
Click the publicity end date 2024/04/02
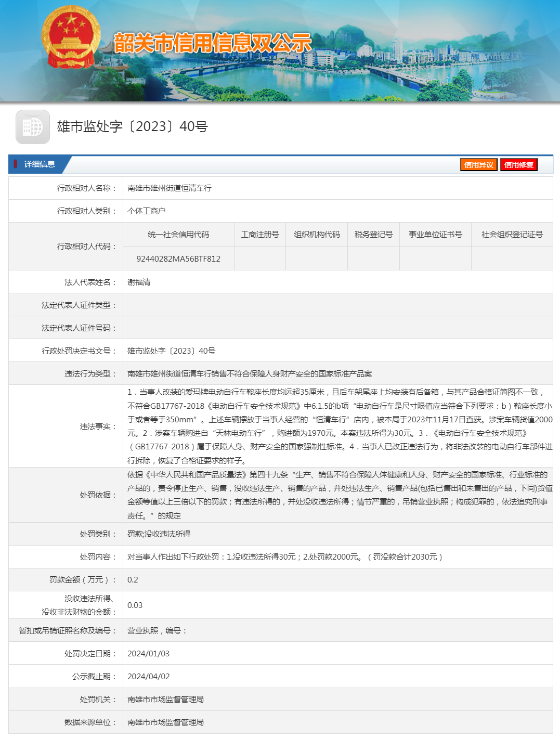148,676
